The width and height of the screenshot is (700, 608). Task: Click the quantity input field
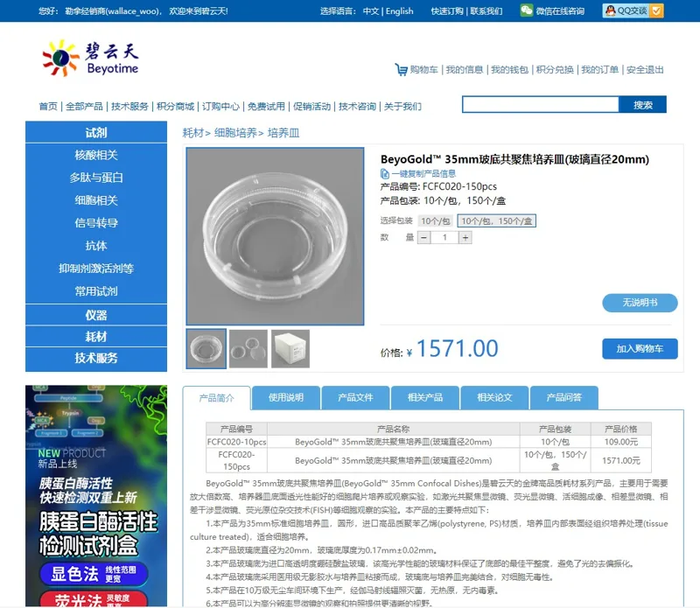444,237
